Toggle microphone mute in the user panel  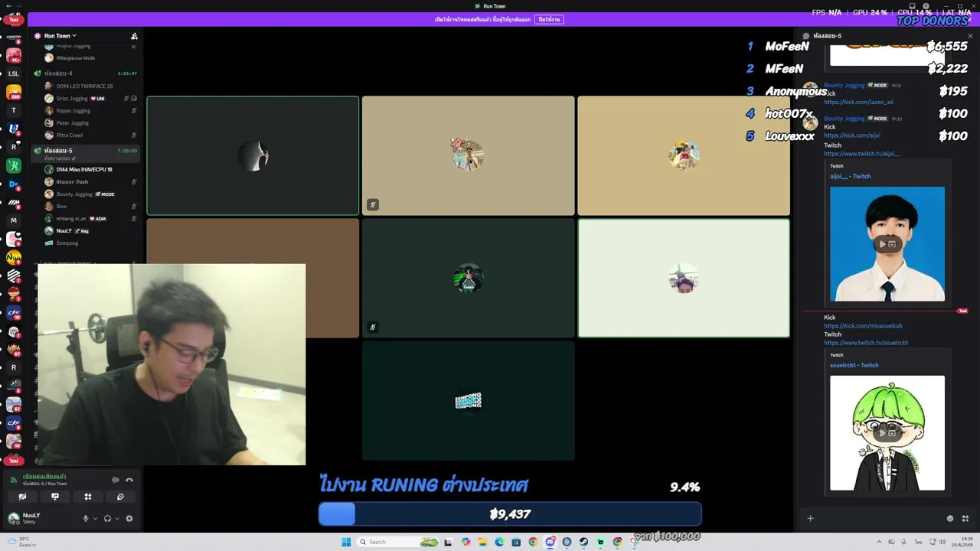86,518
